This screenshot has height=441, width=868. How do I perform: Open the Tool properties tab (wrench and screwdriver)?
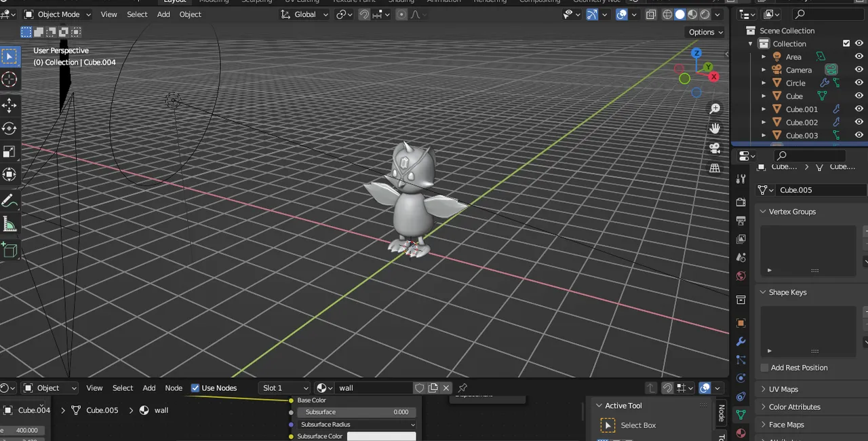coord(741,179)
